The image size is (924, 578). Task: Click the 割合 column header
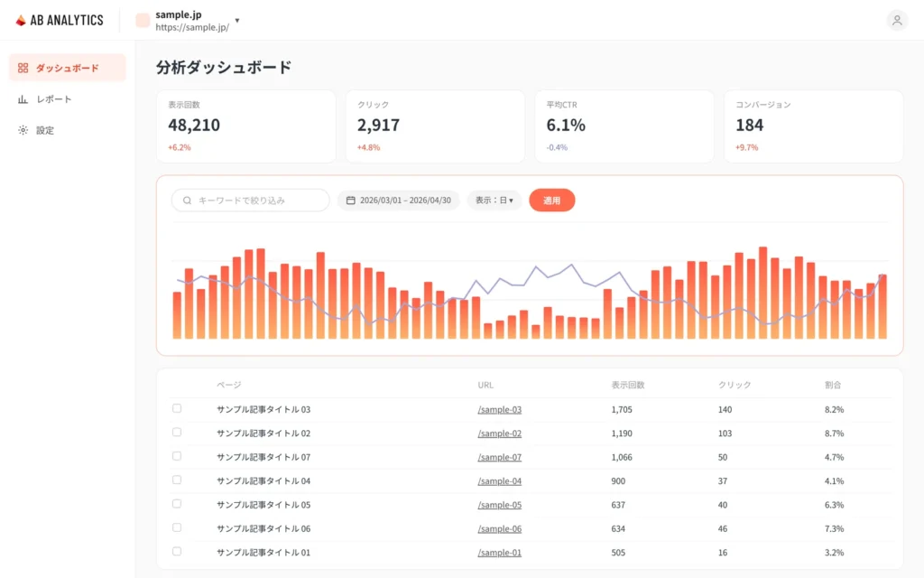pyautogui.click(x=833, y=385)
